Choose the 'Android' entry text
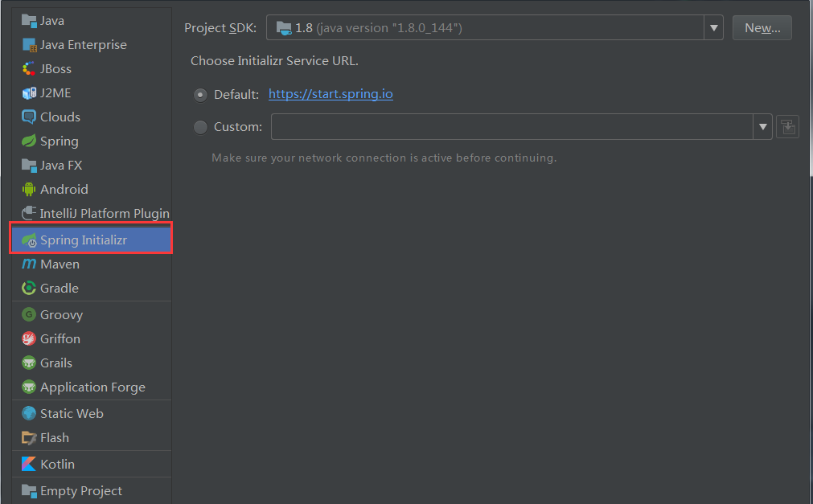The height and width of the screenshot is (504, 813). [64, 189]
